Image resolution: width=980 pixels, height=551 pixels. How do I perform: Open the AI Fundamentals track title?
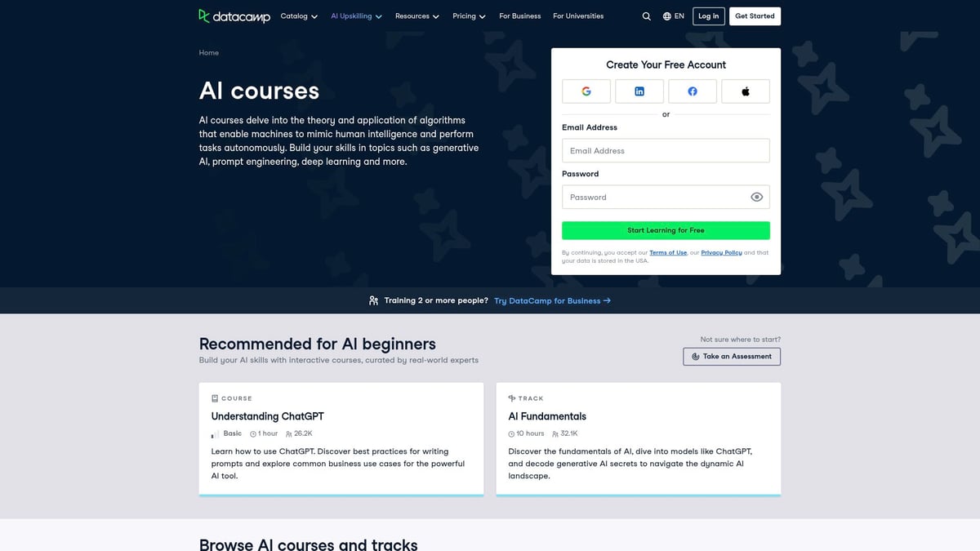click(x=547, y=416)
